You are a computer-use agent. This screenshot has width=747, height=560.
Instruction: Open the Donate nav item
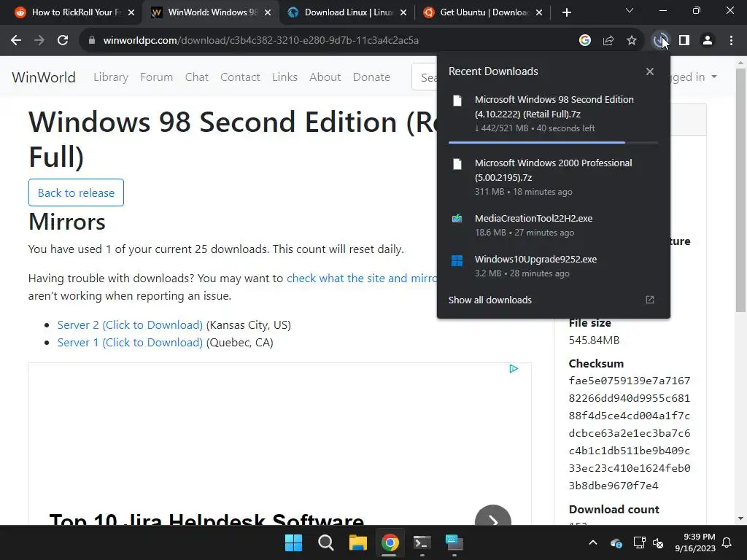point(371,77)
